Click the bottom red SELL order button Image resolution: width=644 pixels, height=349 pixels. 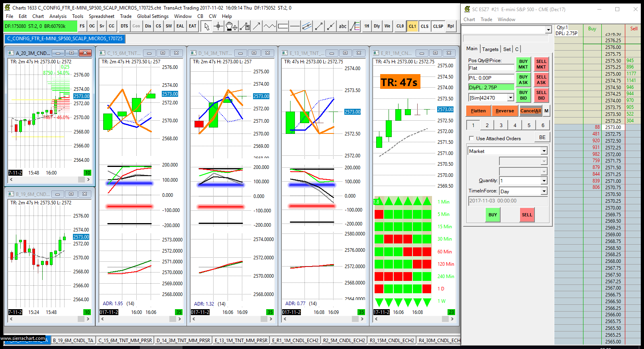[x=527, y=215]
